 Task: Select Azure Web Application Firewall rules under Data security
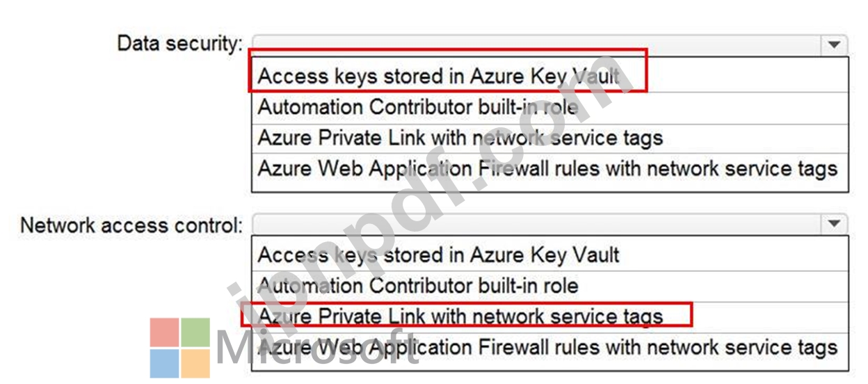coord(549,169)
